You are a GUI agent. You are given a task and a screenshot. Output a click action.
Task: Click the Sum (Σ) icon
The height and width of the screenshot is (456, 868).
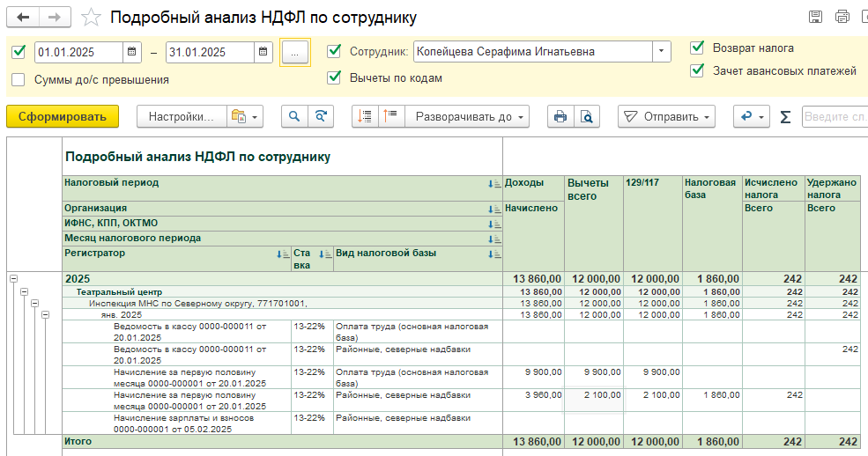[x=785, y=116]
